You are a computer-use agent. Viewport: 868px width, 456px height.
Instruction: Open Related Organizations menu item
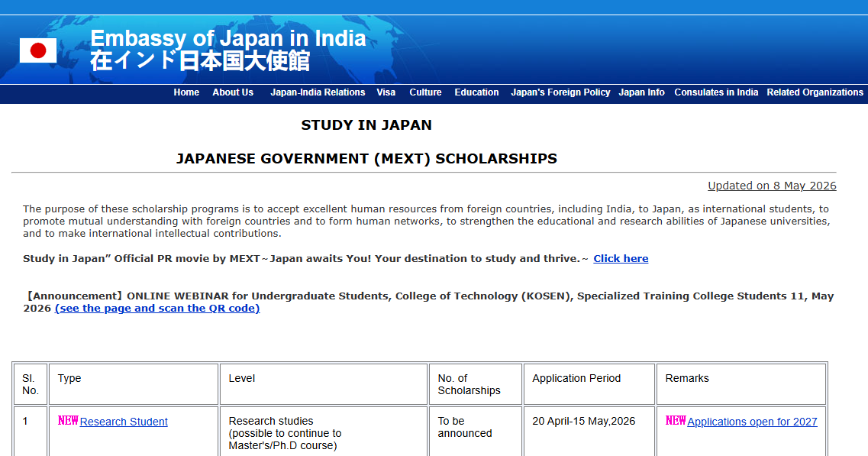pos(815,92)
